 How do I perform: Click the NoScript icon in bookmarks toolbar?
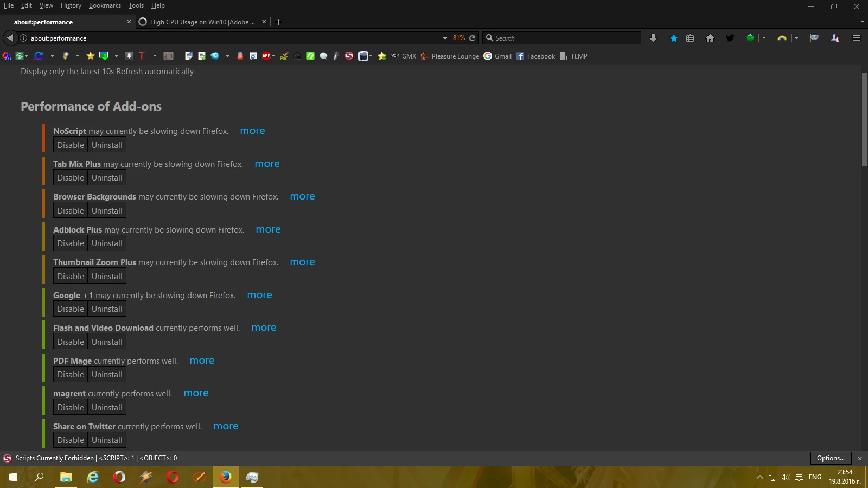coord(349,56)
